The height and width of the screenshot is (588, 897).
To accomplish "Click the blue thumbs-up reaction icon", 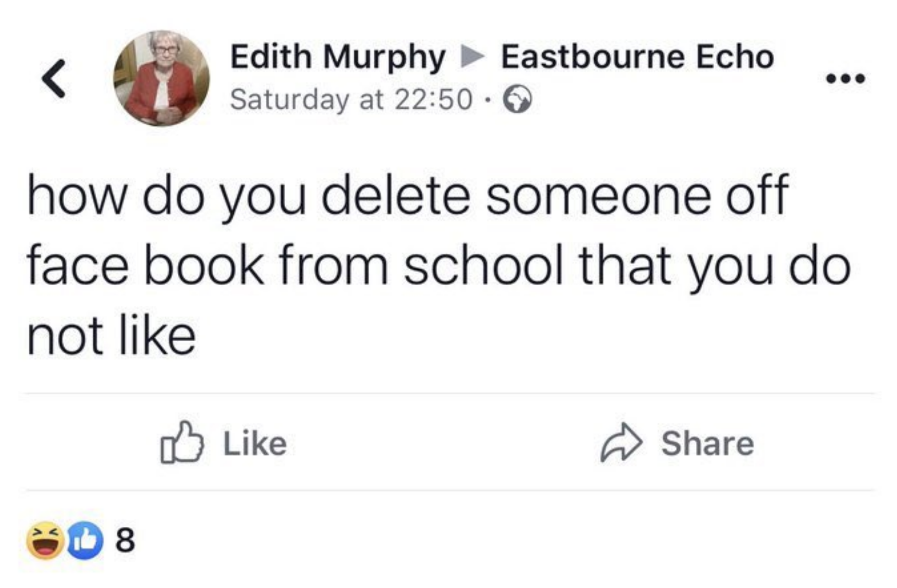I will (x=85, y=540).
